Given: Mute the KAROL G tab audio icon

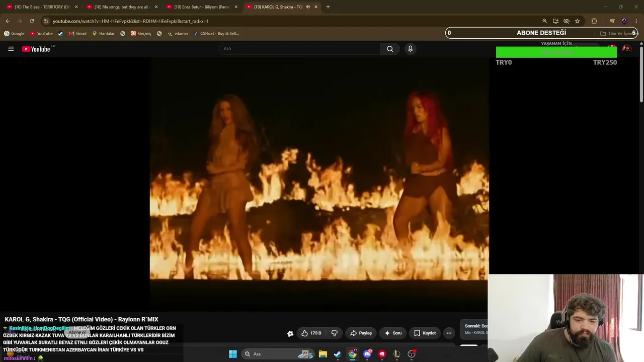Looking at the screenshot, I should 307,7.
